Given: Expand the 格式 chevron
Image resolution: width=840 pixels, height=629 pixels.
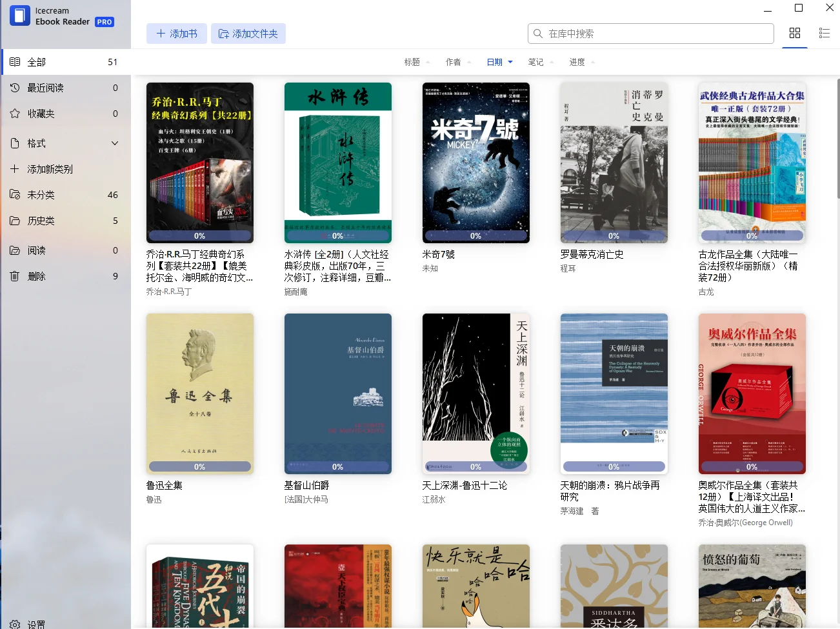Looking at the screenshot, I should [x=115, y=143].
